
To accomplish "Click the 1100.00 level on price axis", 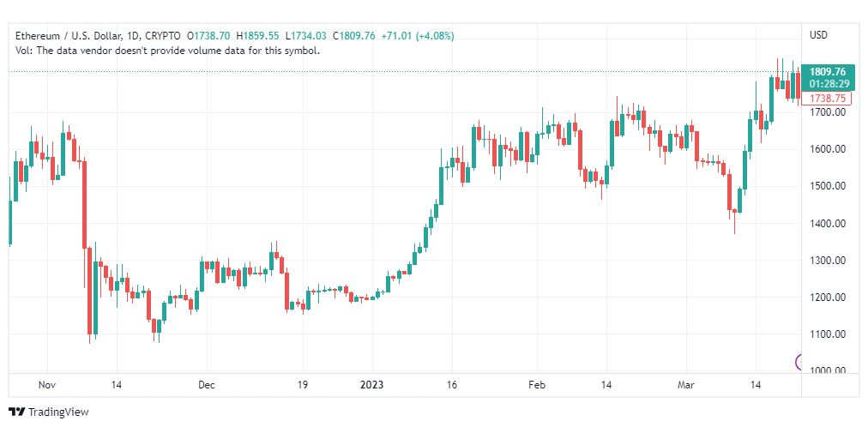I will [x=829, y=334].
